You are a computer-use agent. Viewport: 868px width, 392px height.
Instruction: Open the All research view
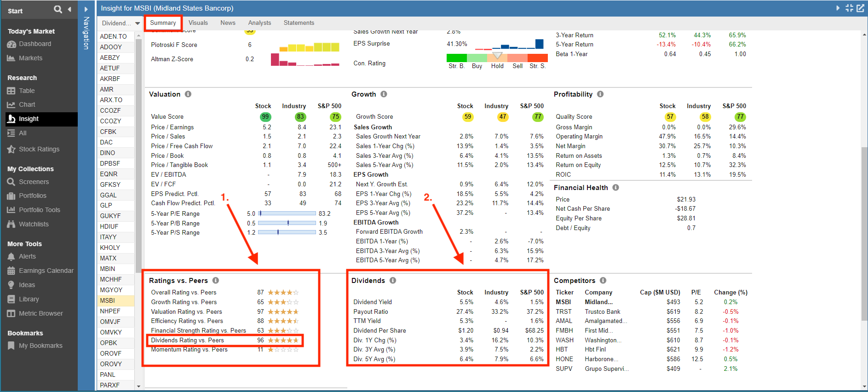coord(23,133)
